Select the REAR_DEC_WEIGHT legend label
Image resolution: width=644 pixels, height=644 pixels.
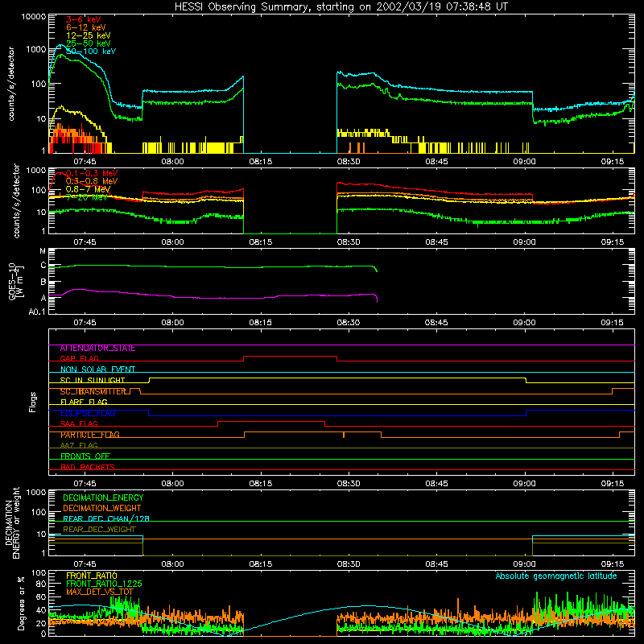99,530
